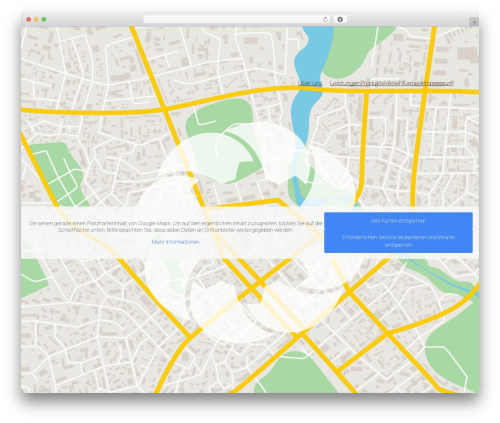
Task: Click Erforderlichen Service akzeptieren und Inhalte entsperren
Action: click(398, 241)
